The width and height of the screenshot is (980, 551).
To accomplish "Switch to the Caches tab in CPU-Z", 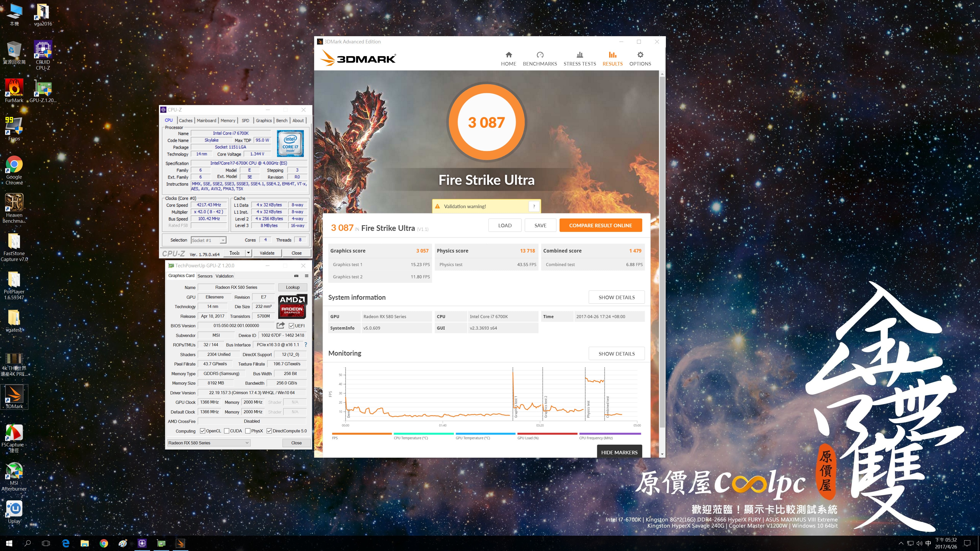I will 186,121.
